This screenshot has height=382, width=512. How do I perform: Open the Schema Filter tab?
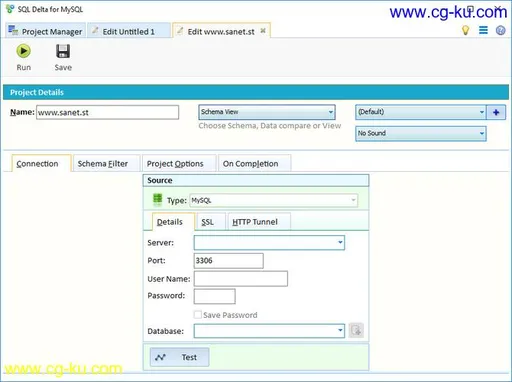[106, 163]
